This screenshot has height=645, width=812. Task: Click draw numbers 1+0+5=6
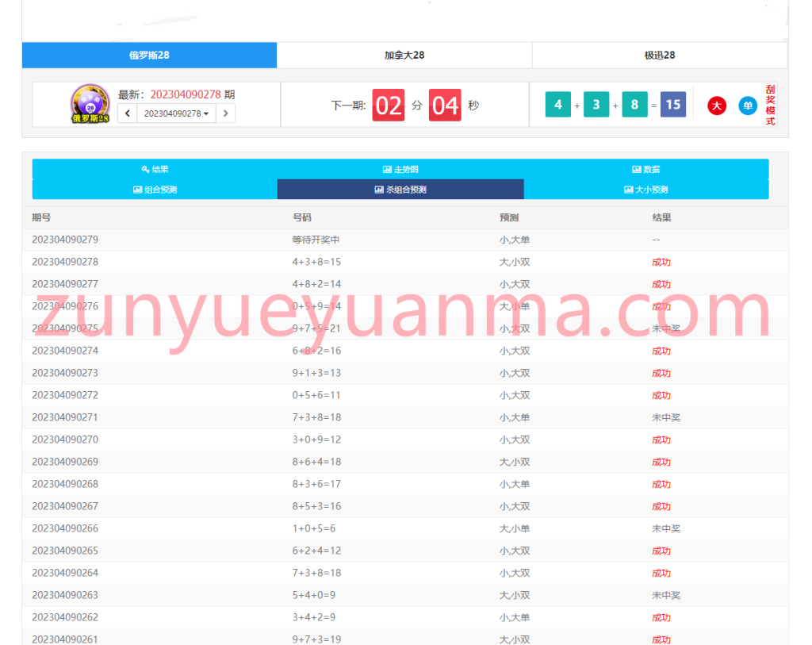[314, 528]
